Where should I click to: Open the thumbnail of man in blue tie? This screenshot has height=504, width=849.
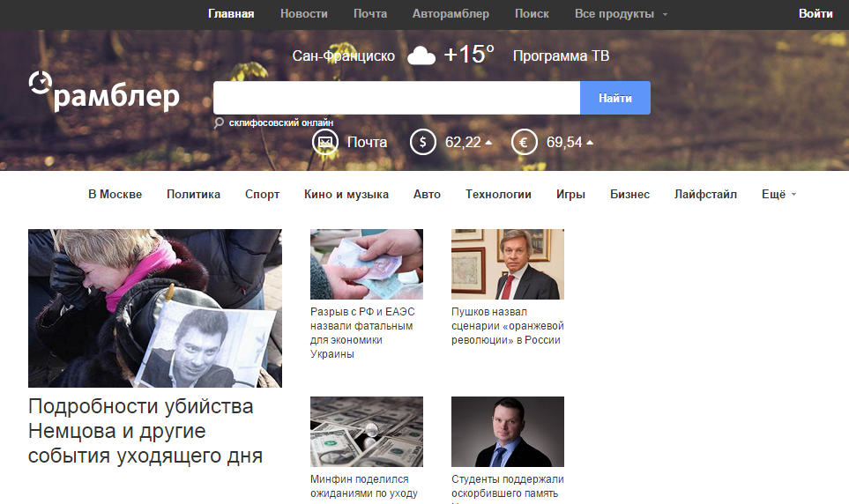508,432
